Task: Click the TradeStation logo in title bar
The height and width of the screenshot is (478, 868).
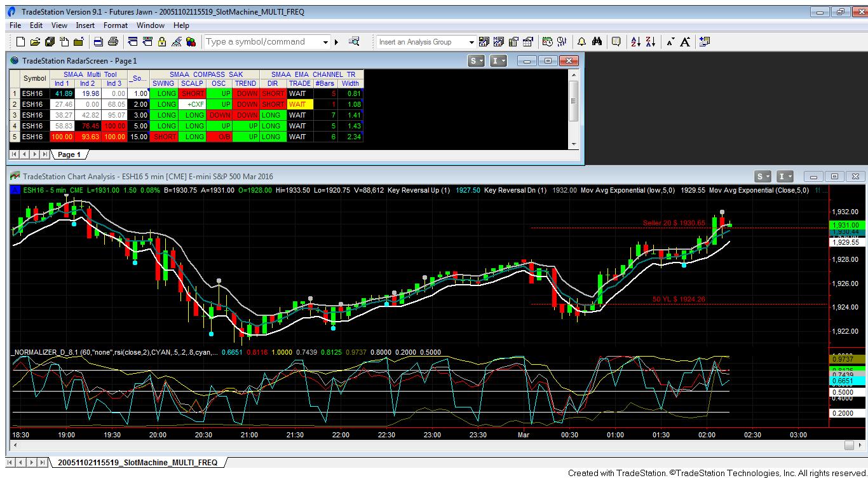Action: click(11, 11)
